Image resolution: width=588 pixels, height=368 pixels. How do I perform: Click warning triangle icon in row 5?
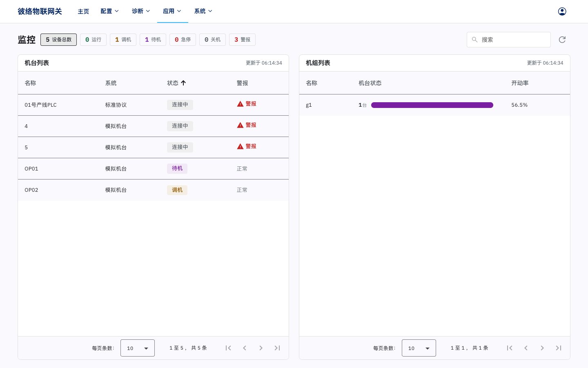[x=240, y=146]
